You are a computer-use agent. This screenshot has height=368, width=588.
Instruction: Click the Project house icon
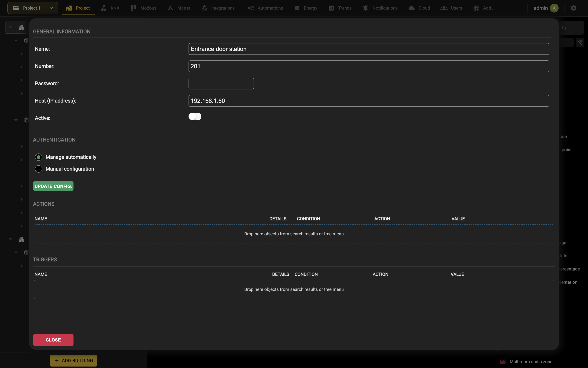[69, 8]
